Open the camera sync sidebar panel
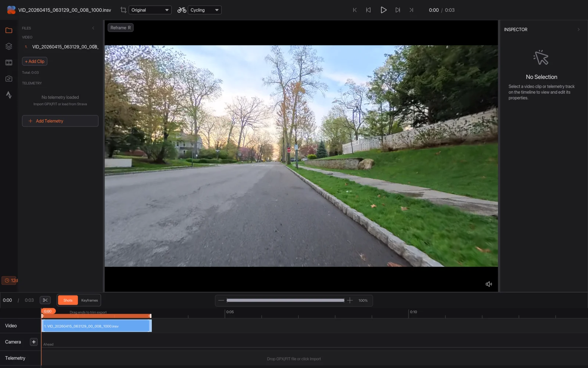 (x=9, y=79)
